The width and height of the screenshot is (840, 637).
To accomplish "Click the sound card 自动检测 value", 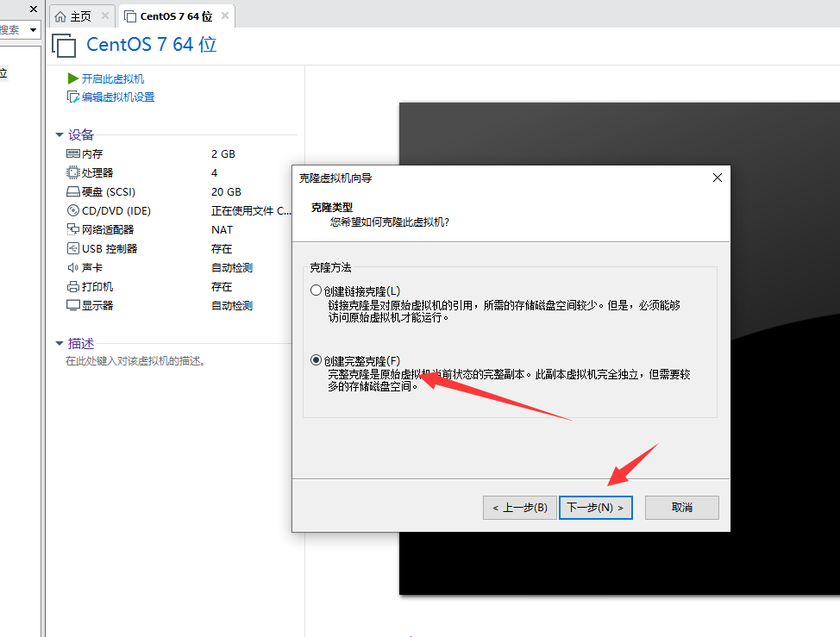I will click(x=232, y=268).
